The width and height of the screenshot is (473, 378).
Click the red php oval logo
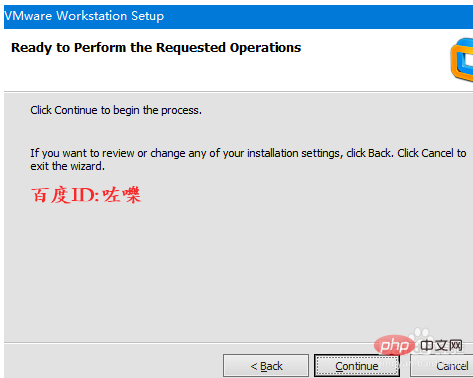pyautogui.click(x=394, y=346)
